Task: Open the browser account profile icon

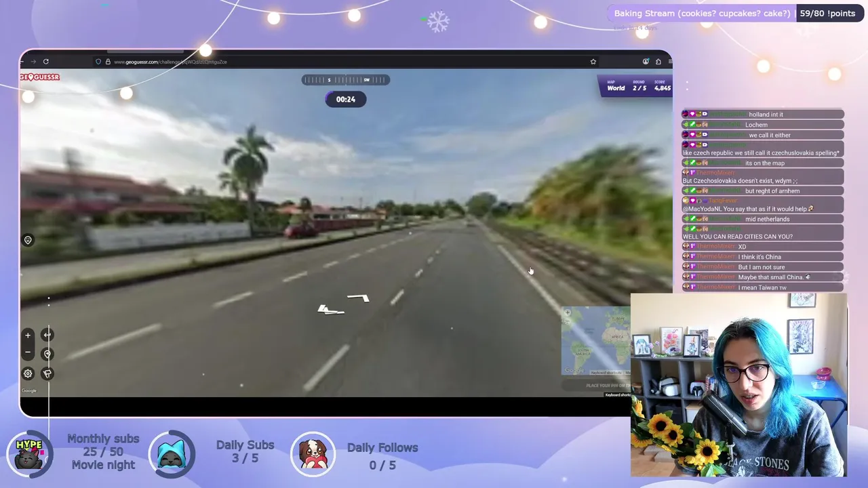Action: [x=646, y=62]
